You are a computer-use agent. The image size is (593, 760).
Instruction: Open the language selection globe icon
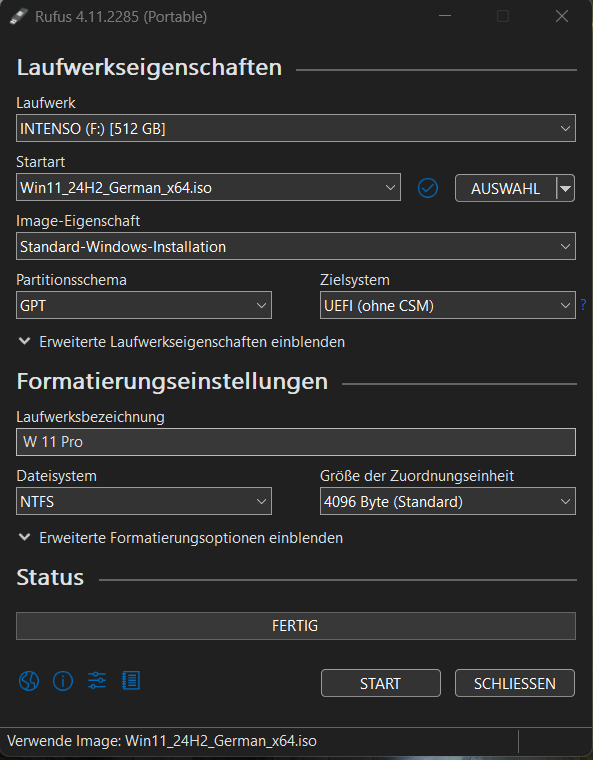(29, 681)
